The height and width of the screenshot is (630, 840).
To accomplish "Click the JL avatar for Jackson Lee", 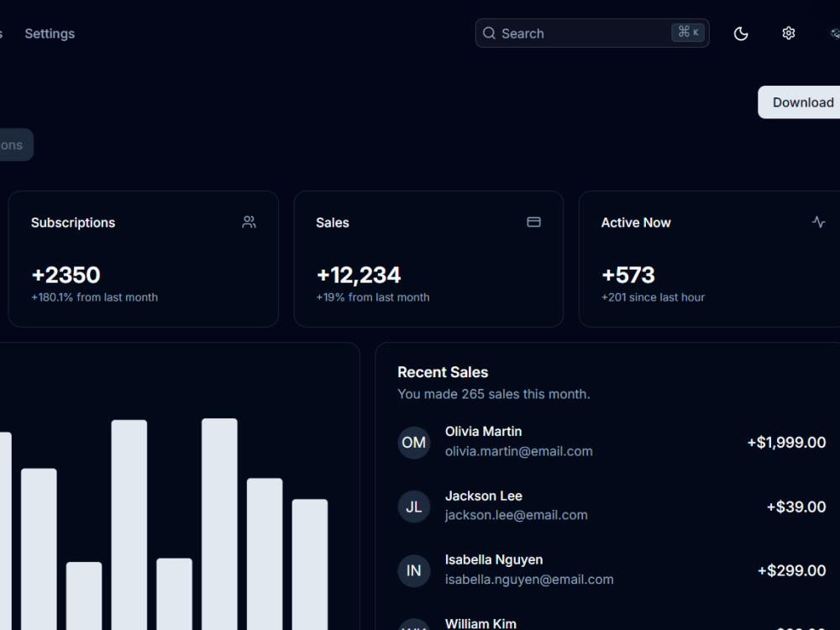I will (x=413, y=507).
